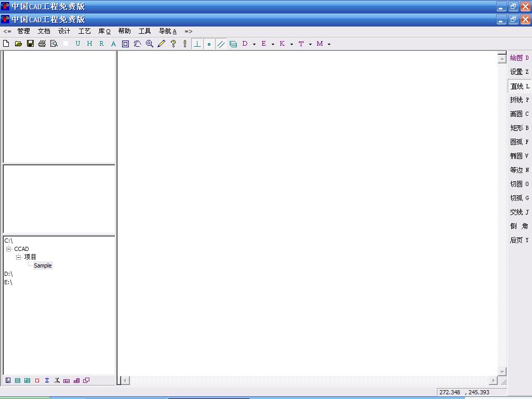Viewport: 532px width, 399px height.
Task: Toggle parallel lines snap mode
Action: (221, 44)
